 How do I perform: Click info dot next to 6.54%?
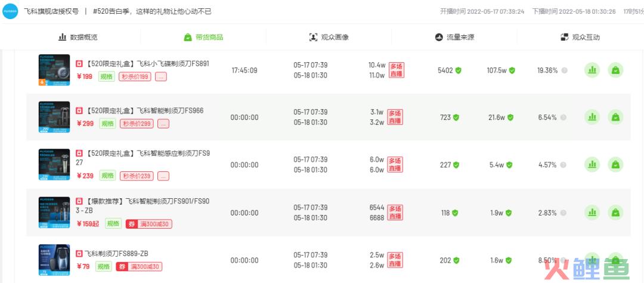563,118
